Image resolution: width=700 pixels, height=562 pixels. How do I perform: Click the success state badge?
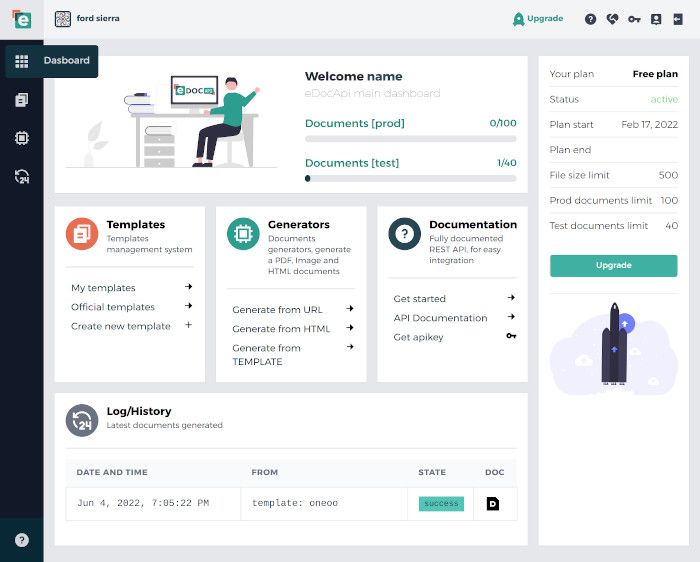pyautogui.click(x=441, y=504)
